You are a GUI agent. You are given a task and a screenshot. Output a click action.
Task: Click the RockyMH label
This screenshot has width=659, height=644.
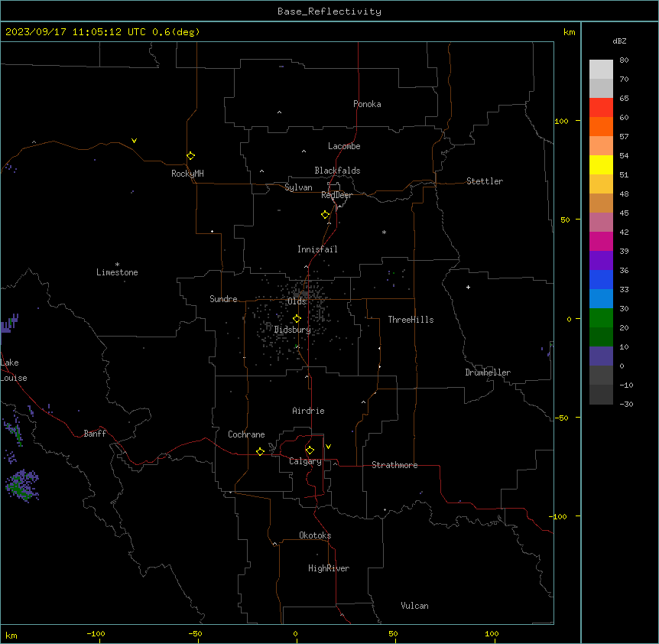click(187, 174)
